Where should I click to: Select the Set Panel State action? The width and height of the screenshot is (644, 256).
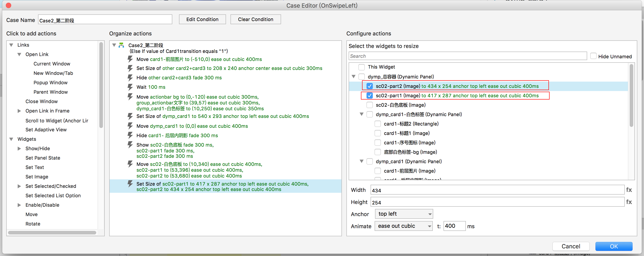click(43, 158)
